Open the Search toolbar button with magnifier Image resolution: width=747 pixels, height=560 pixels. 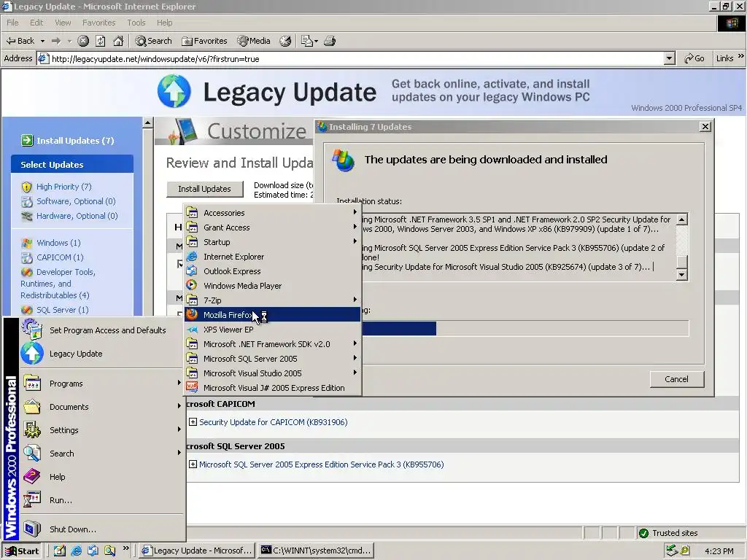[153, 41]
